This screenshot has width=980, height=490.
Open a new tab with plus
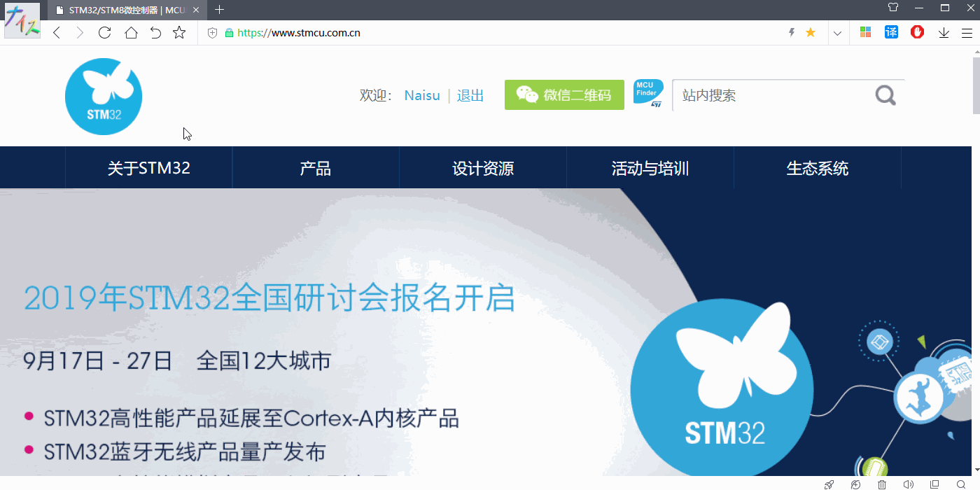click(220, 10)
